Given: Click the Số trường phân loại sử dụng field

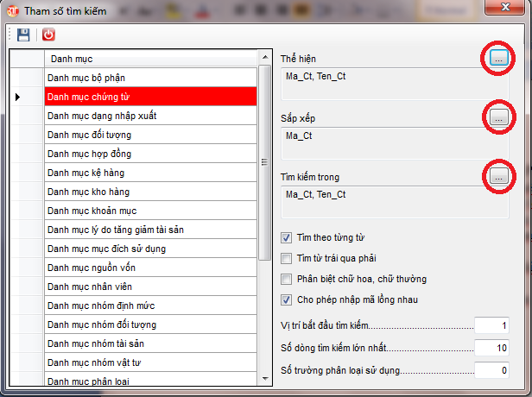Looking at the screenshot, I should tap(492, 369).
